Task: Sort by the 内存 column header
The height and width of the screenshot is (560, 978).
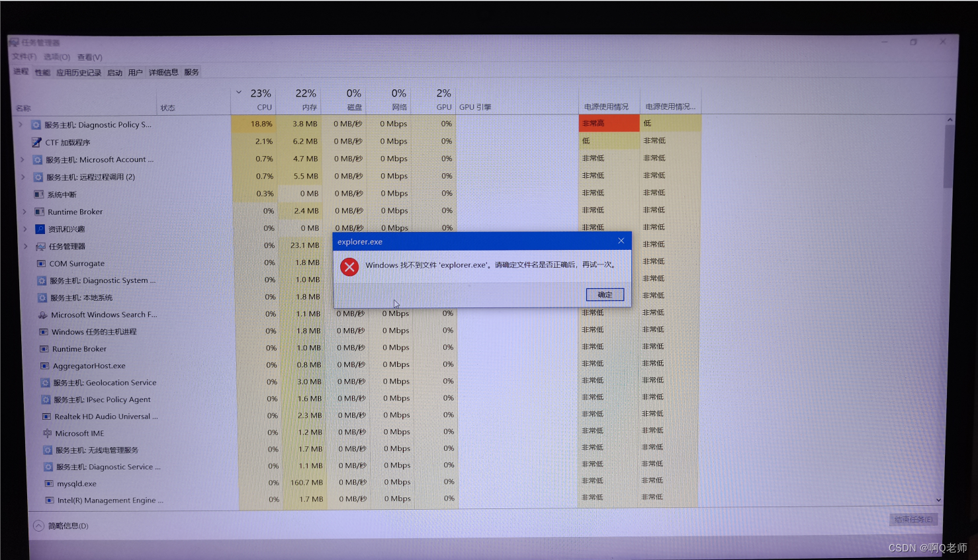Action: coord(300,100)
